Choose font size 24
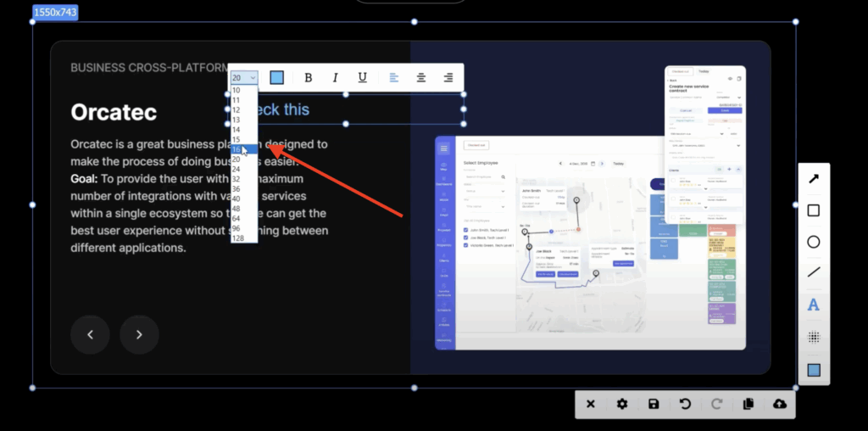This screenshot has height=431, width=868. click(x=244, y=169)
